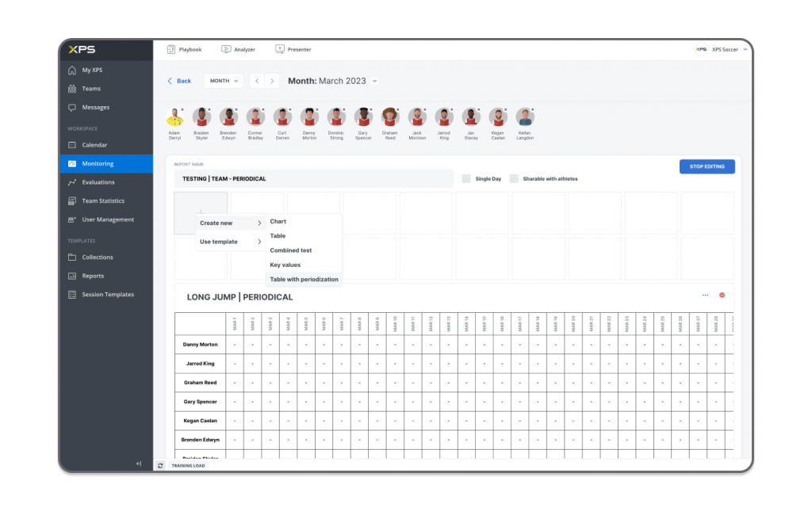The height and width of the screenshot is (511, 812).
Task: Open the MONTH view dropdown
Action: coord(223,81)
